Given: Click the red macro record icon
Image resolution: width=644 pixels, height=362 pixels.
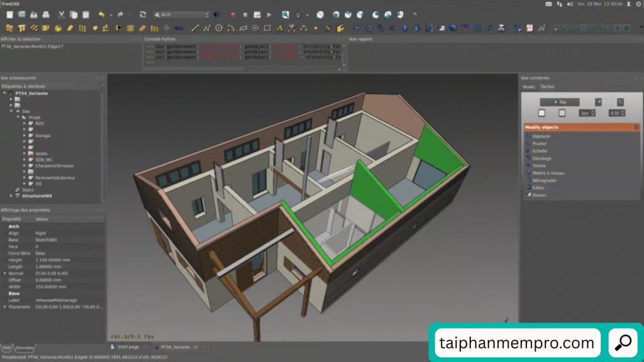Looking at the screenshot, I should [232, 14].
